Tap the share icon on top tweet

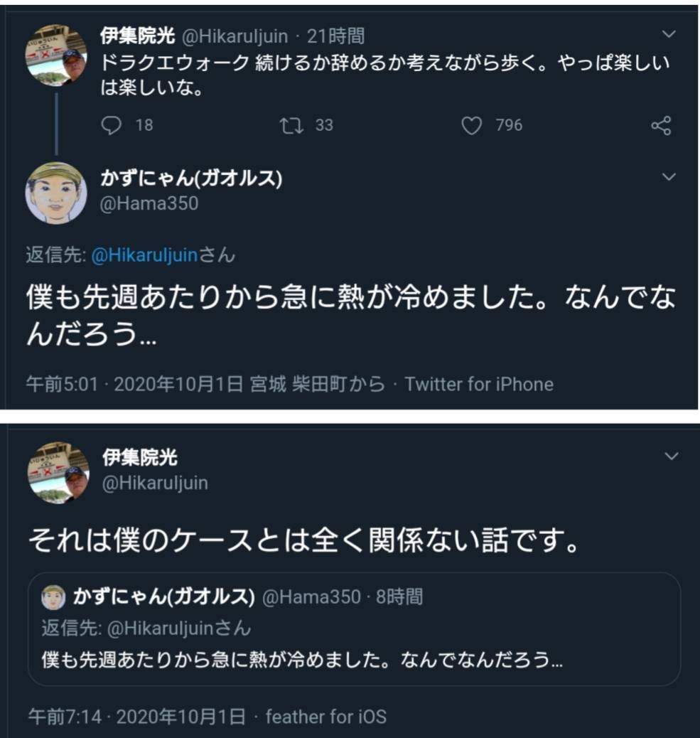(x=661, y=127)
